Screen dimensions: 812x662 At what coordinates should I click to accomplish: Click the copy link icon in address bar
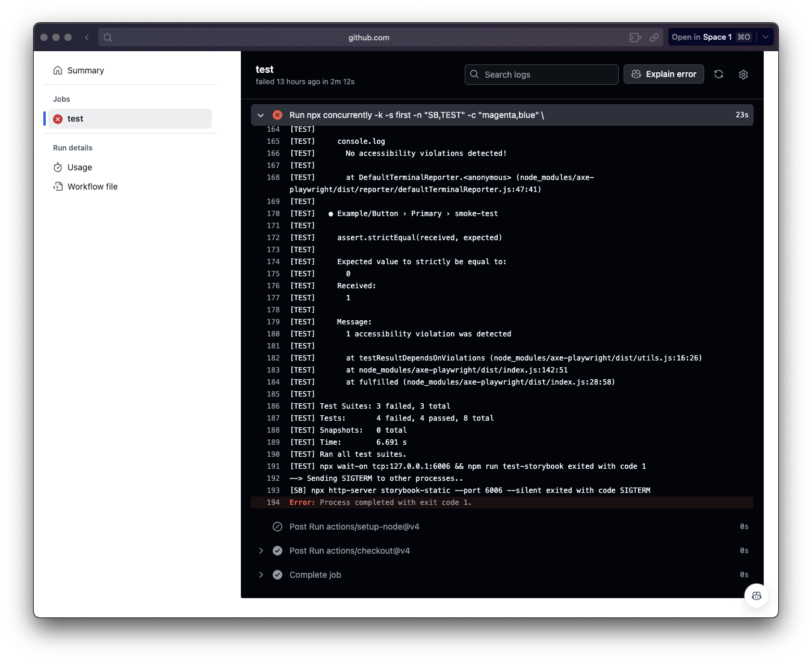(654, 37)
